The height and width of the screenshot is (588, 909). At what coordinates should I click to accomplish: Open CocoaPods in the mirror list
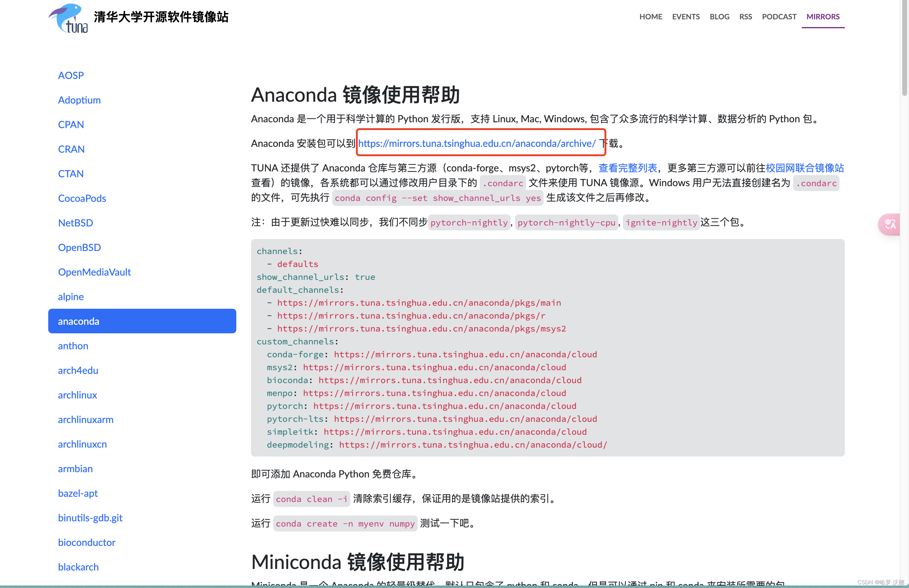pos(82,198)
